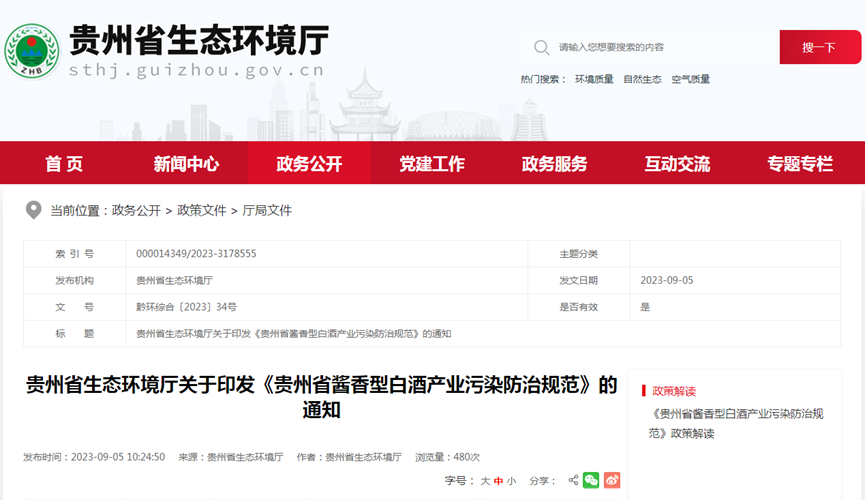Click the location pin icon

(x=34, y=210)
